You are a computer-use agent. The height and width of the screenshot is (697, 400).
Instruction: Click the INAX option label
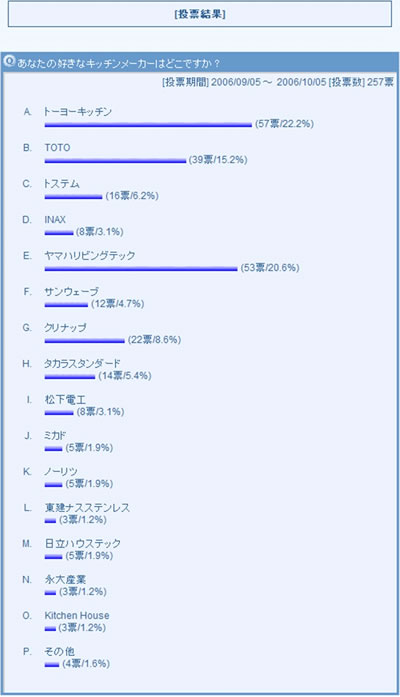(x=55, y=220)
